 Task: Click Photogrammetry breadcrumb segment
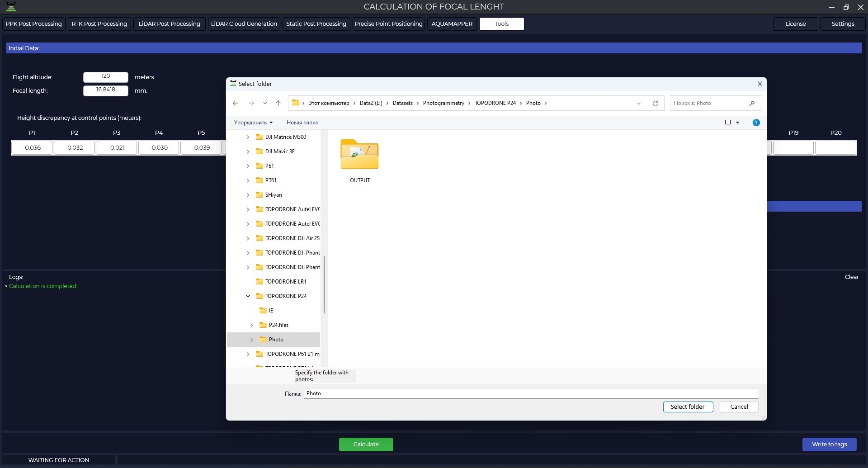pyautogui.click(x=443, y=103)
